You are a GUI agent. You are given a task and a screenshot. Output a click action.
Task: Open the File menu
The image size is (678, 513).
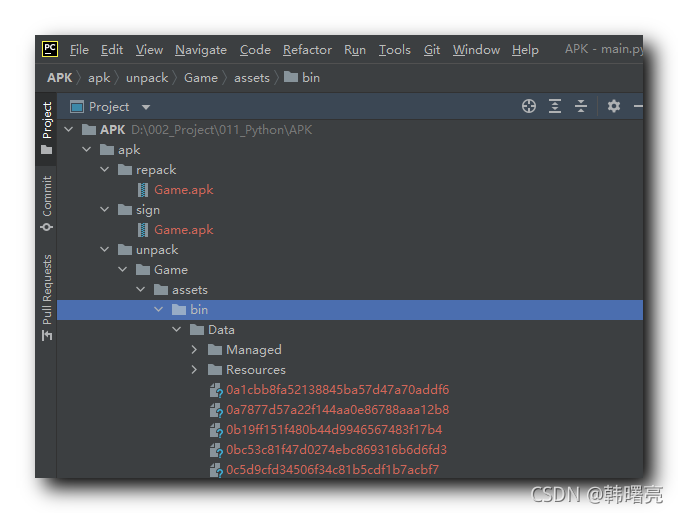(x=79, y=50)
